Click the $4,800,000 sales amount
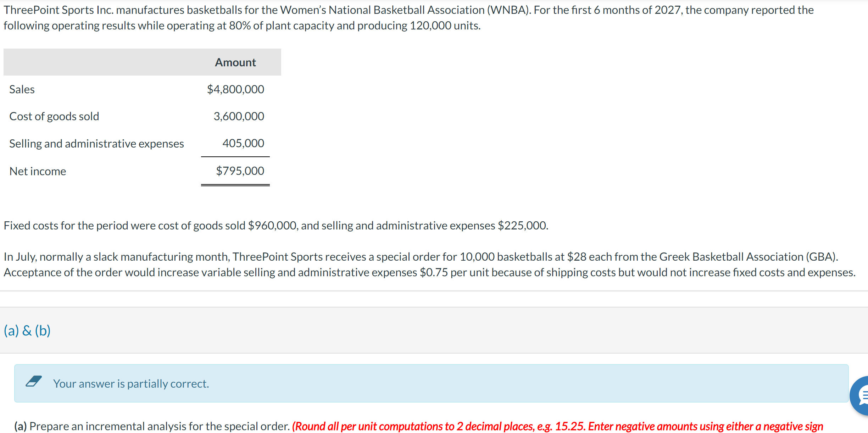Image resolution: width=868 pixels, height=433 pixels. (x=235, y=89)
